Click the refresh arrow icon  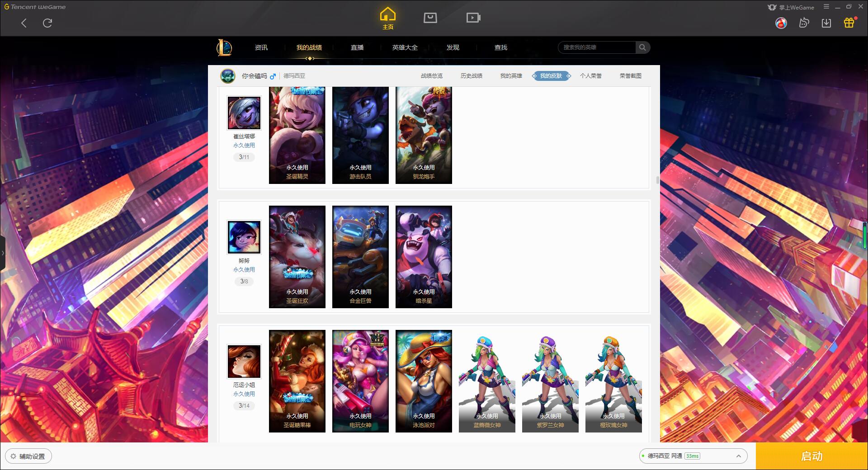(x=47, y=23)
